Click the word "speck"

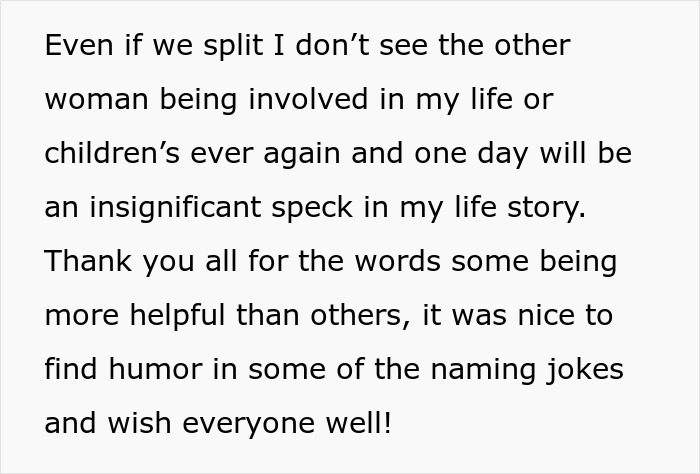(312, 209)
